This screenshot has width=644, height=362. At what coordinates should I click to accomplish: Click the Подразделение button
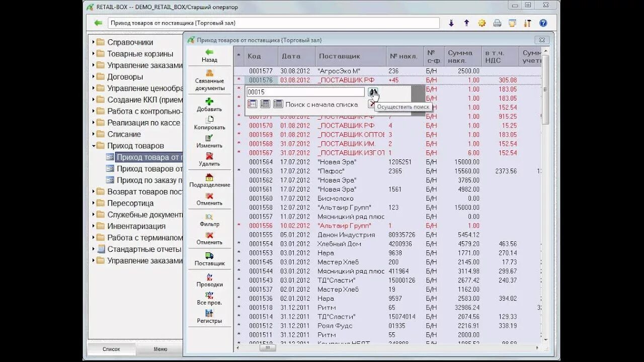(x=209, y=180)
